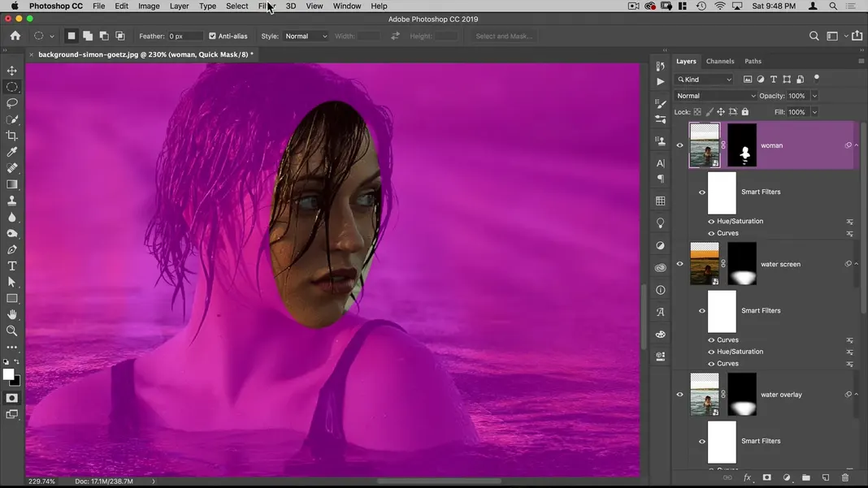Hide Curves filter on woman layer
868x488 pixels.
(711, 234)
